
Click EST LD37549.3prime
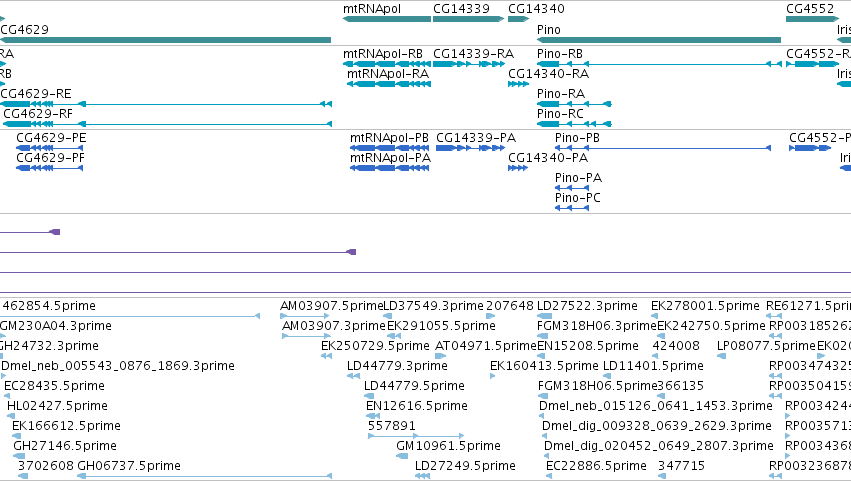tap(433, 306)
